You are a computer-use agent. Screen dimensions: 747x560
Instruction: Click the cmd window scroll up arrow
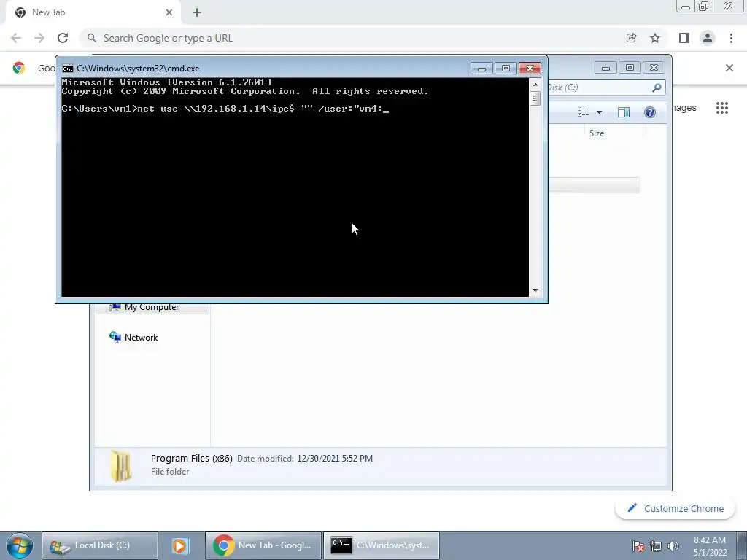click(x=535, y=85)
